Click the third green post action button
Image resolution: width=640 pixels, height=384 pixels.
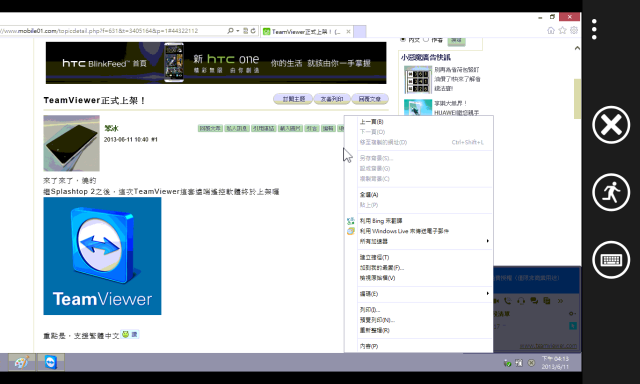point(263,128)
